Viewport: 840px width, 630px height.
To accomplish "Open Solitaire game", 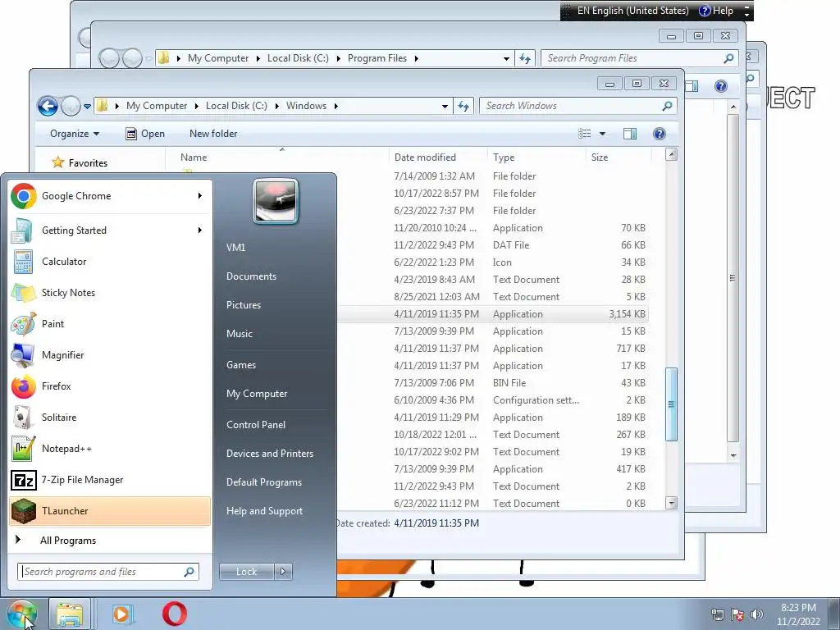I will 110,418.
